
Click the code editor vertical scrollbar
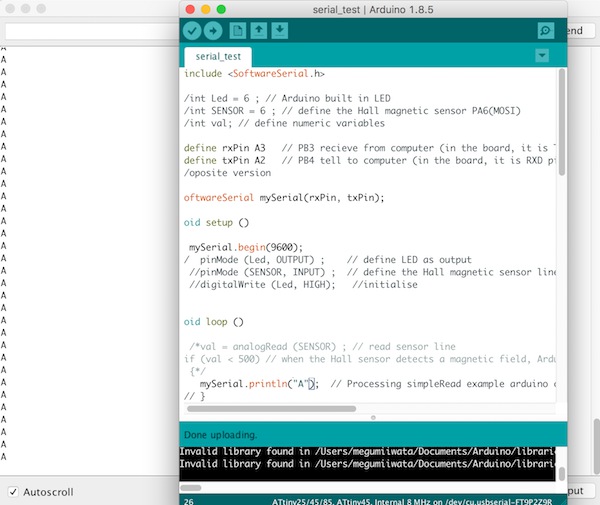pyautogui.click(x=562, y=122)
